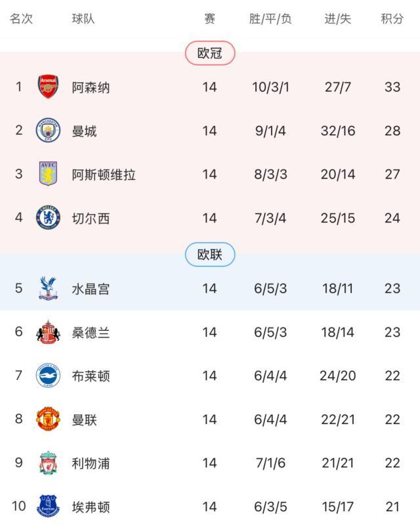Select the Everton club crest icon
Viewport: 420px width, 527px height.
point(48,507)
